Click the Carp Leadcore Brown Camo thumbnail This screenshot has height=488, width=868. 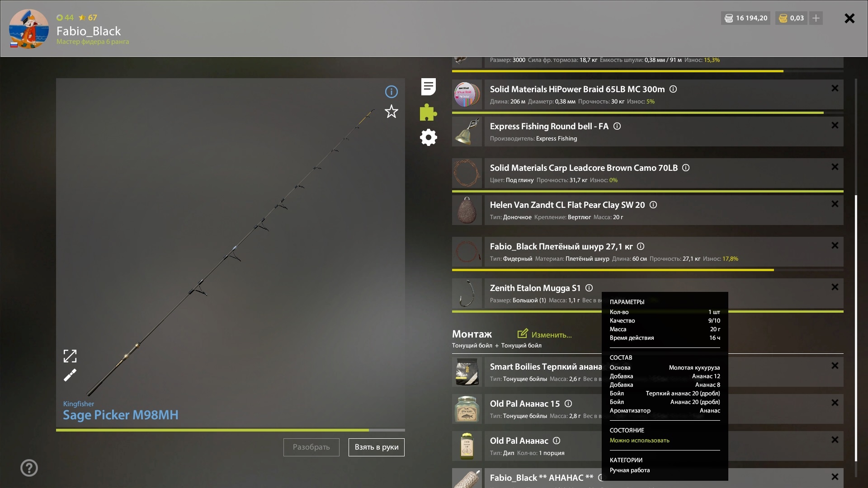pos(467,173)
